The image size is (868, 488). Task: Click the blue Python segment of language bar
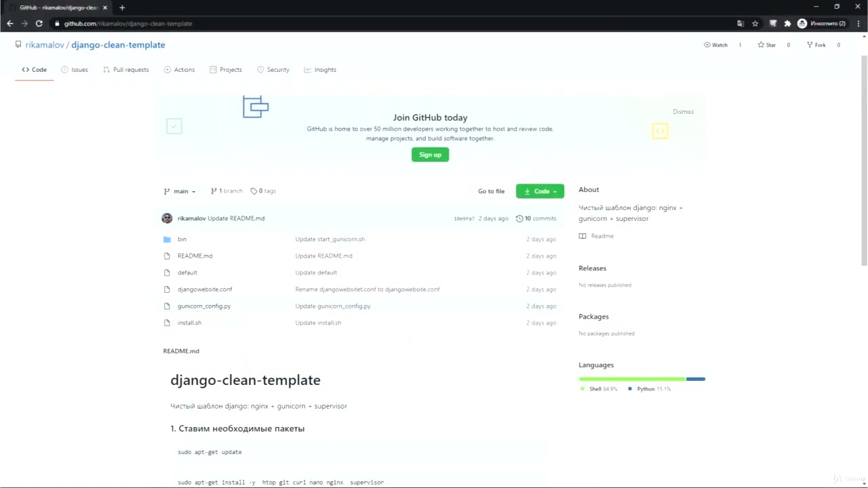pyautogui.click(x=696, y=379)
